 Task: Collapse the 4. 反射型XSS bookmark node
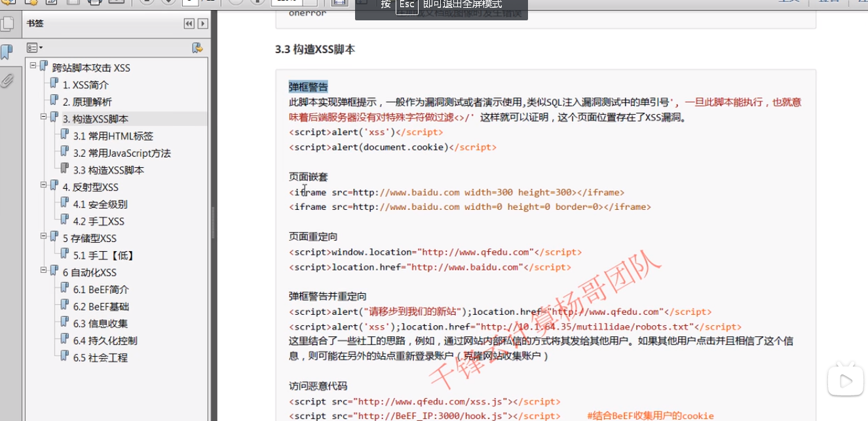coord(43,185)
